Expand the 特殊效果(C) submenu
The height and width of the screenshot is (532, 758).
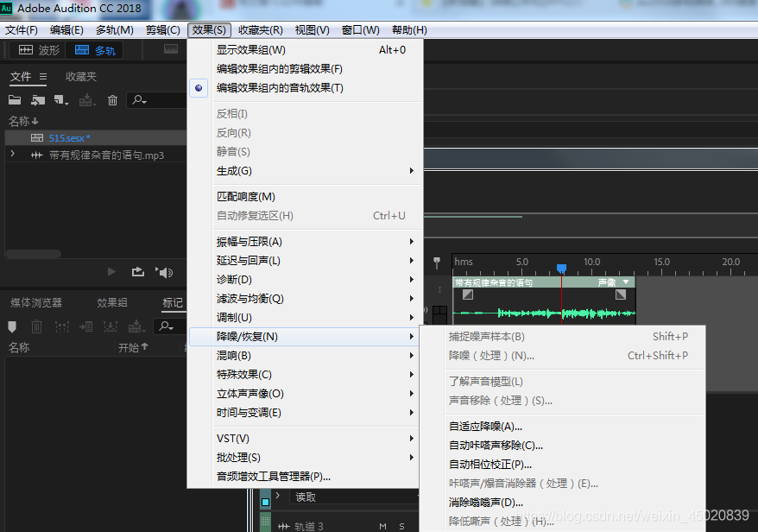[306, 375]
